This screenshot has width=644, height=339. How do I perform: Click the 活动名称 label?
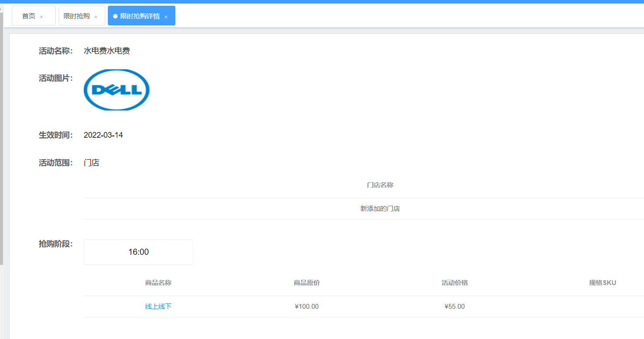coord(56,51)
